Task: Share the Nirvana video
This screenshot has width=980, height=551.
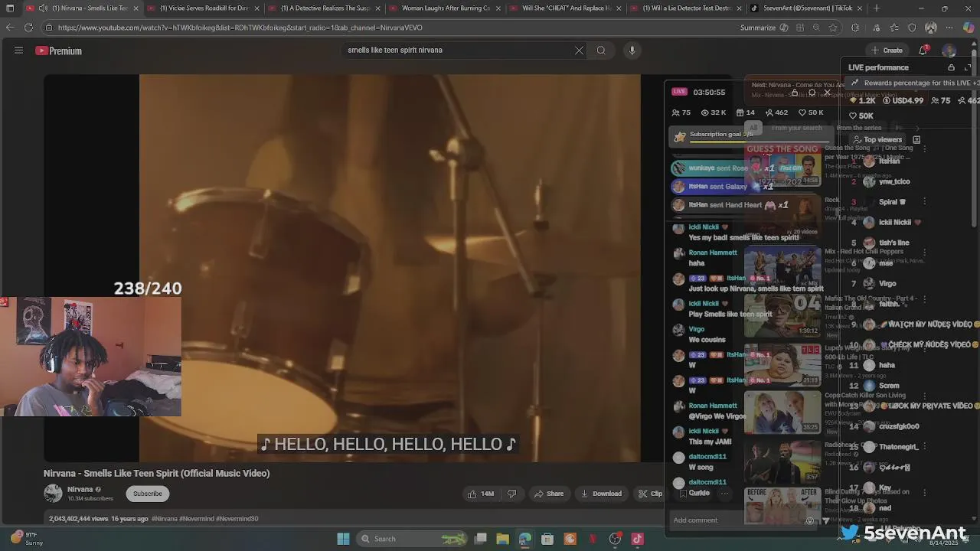Action: click(549, 494)
